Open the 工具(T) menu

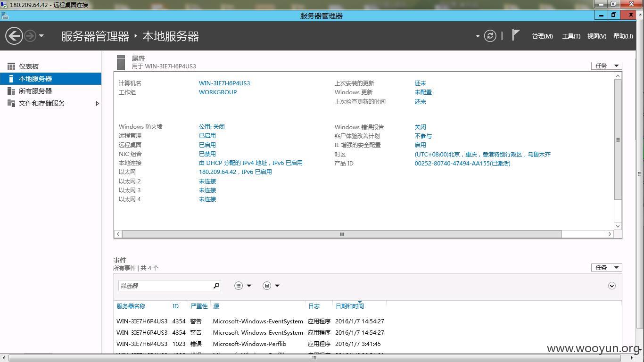pos(571,36)
